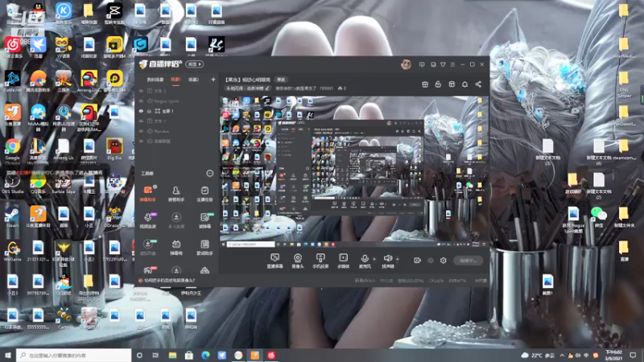Click the share icon in the stream header
Image resolution: width=644 pixels, height=362 pixels.
pyautogui.click(x=478, y=84)
